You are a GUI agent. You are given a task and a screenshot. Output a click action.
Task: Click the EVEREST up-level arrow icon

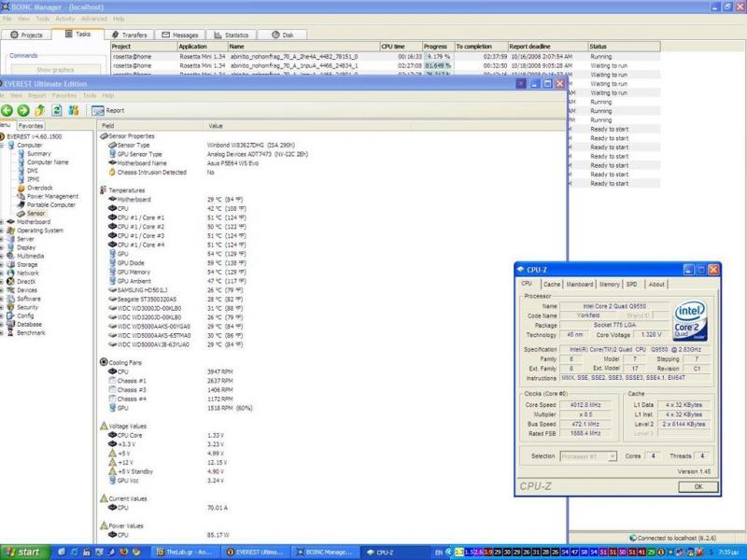click(x=39, y=110)
